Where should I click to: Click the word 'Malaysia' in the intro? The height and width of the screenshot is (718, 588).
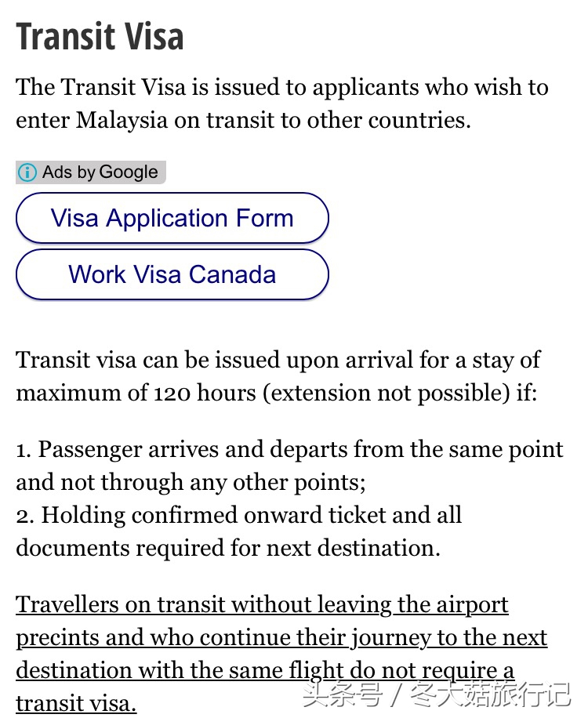(122, 121)
